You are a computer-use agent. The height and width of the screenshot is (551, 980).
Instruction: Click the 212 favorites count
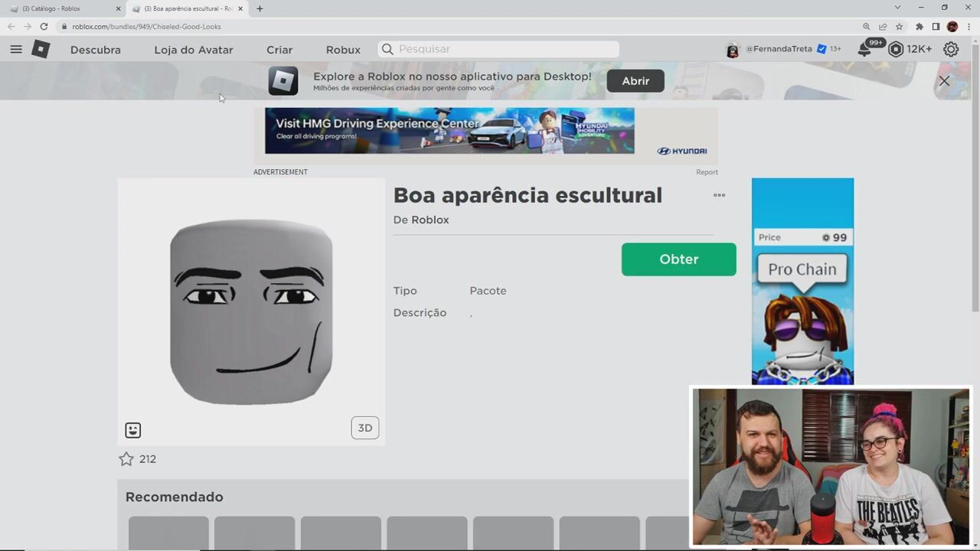pos(148,459)
